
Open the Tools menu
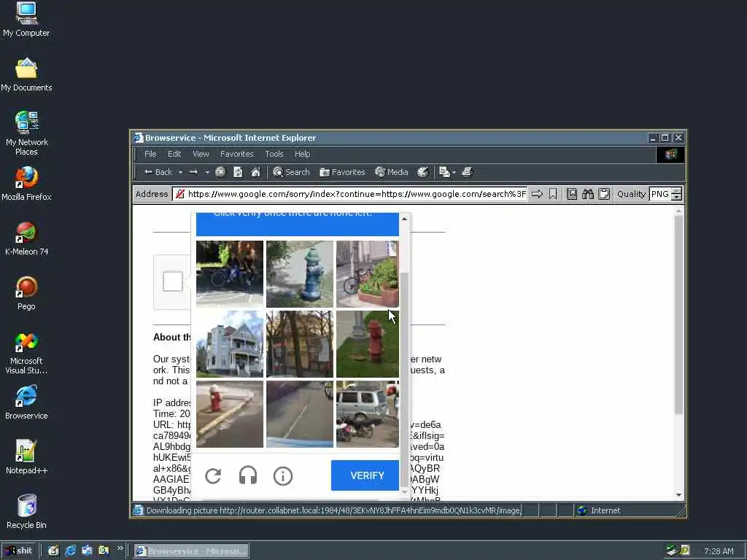click(x=274, y=154)
